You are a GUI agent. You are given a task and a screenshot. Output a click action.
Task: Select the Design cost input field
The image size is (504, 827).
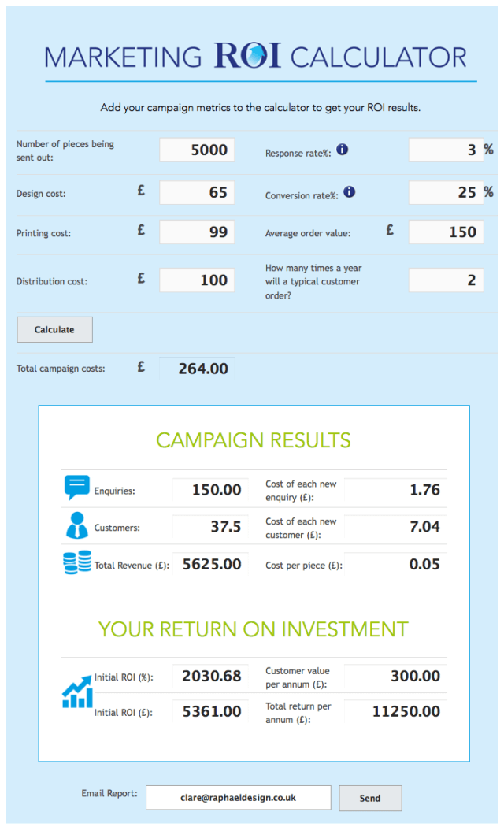coord(197,192)
